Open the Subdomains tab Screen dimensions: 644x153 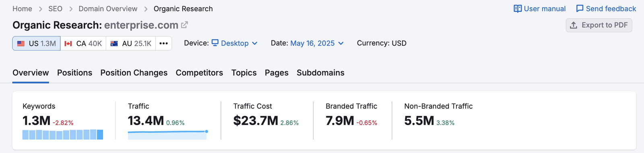pyautogui.click(x=320, y=73)
